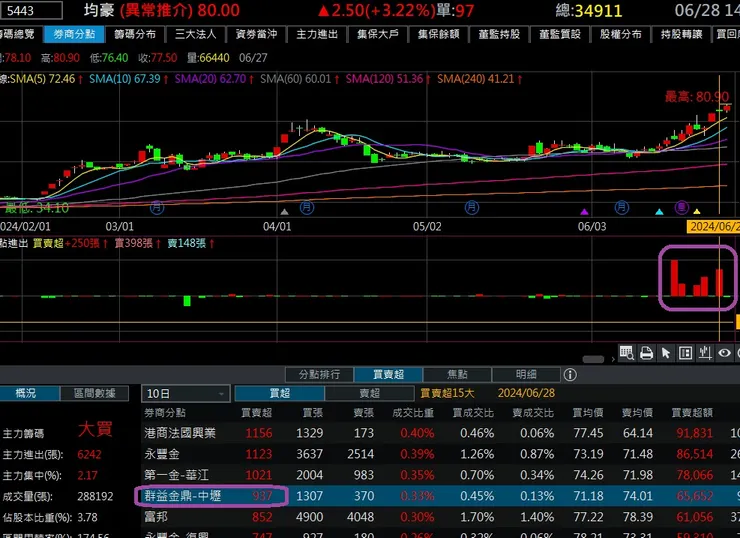The height and width of the screenshot is (538, 740).
Task: Click the blue 月 marker near 04/01
Action: pos(307,207)
